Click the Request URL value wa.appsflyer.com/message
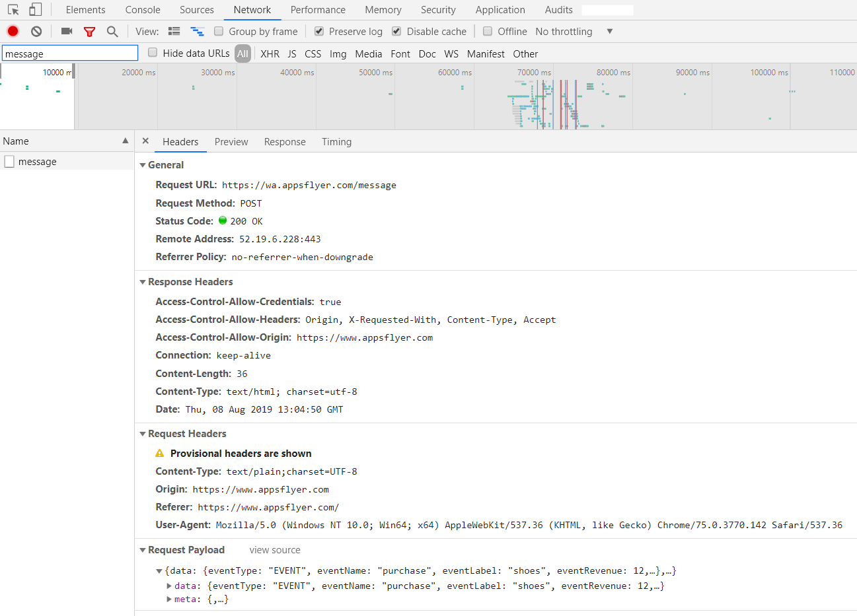Image resolution: width=857 pixels, height=616 pixels. [x=309, y=186]
